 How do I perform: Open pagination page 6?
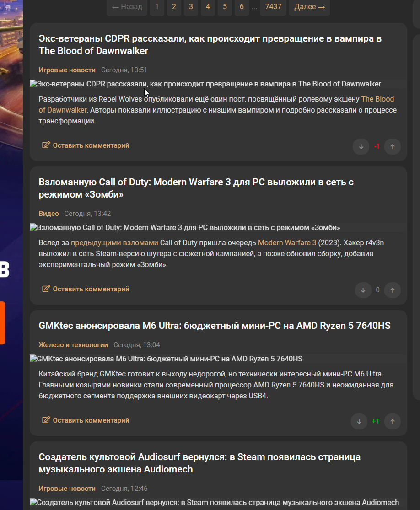(x=242, y=7)
